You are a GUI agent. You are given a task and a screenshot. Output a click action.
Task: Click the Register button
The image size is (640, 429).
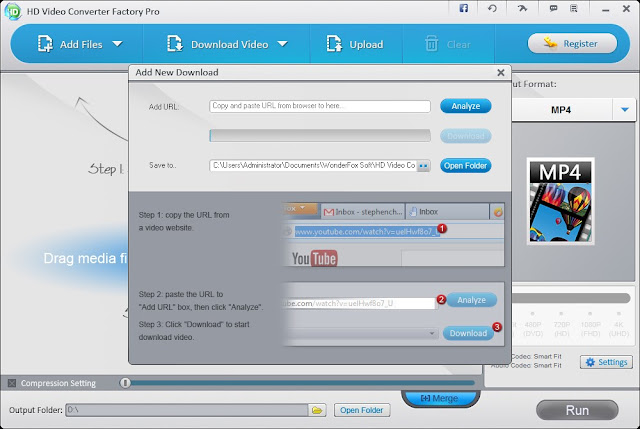pos(572,43)
